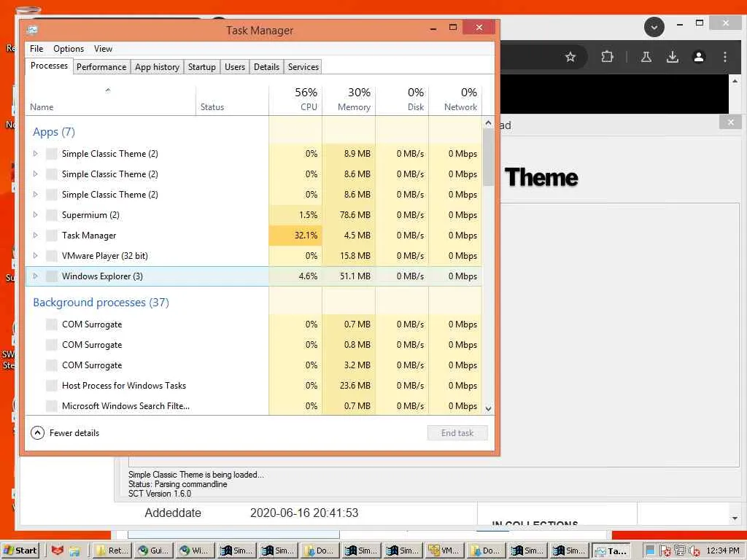
Task: Click the End task button
Action: click(x=457, y=433)
